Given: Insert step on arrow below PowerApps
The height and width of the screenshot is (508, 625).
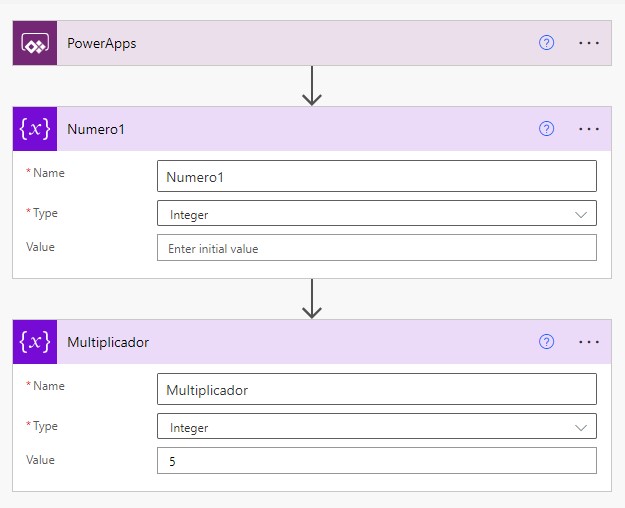Looking at the screenshot, I should (x=312, y=86).
